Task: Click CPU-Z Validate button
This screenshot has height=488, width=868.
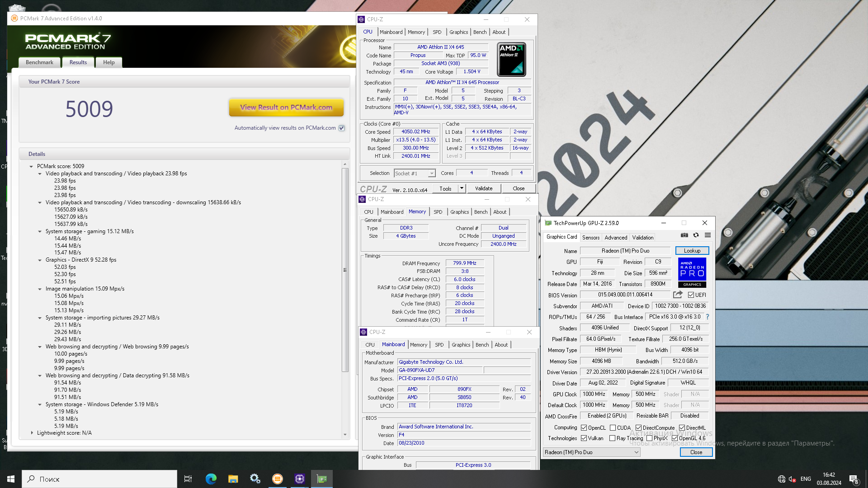Action: click(x=484, y=188)
